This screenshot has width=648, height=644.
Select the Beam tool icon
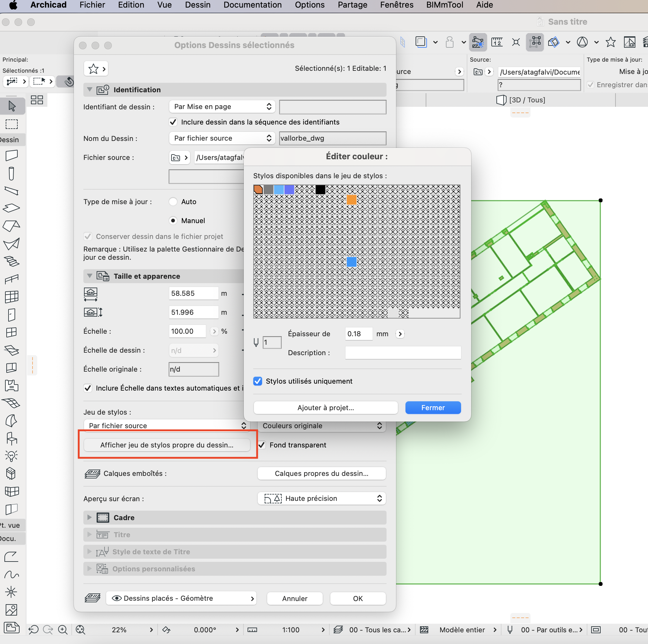pyautogui.click(x=12, y=191)
